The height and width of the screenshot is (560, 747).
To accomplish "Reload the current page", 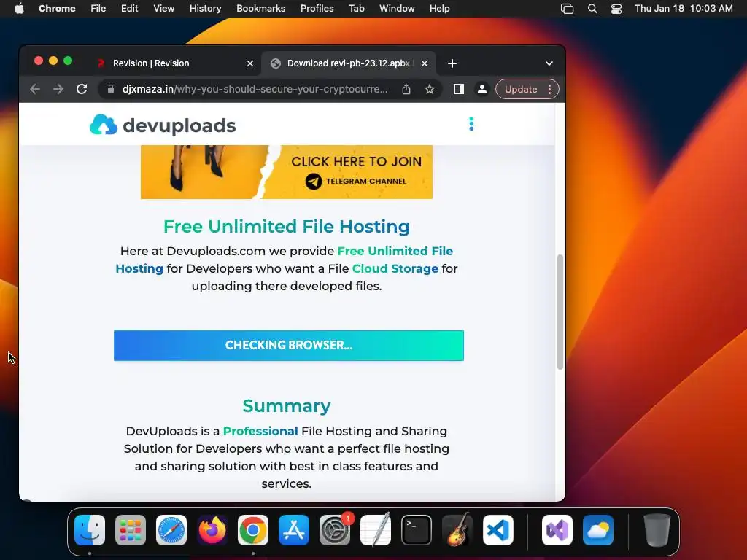I will point(82,89).
